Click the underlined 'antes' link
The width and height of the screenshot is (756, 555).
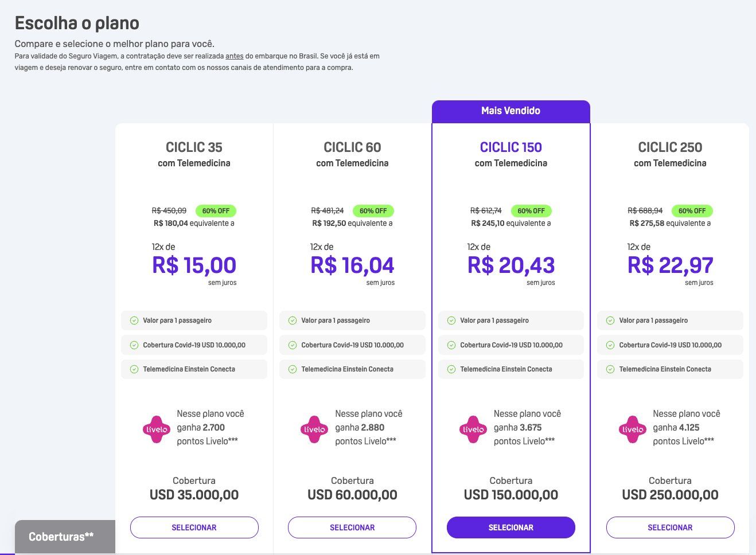pos(235,56)
